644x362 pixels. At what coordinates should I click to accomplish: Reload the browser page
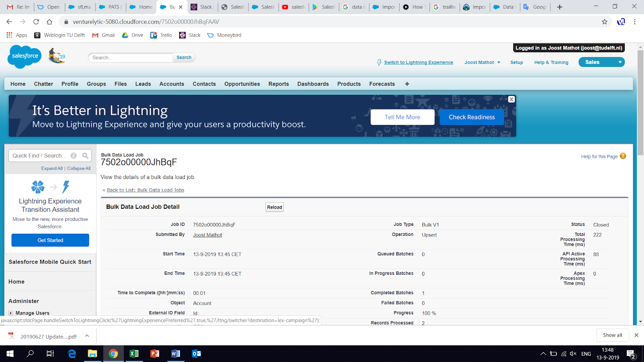click(x=36, y=22)
